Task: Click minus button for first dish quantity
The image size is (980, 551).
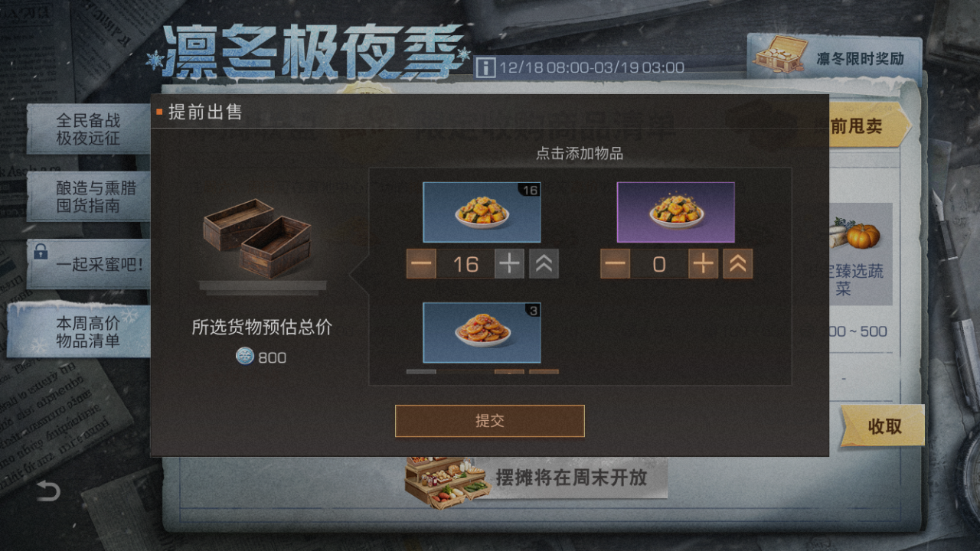Action: [x=421, y=264]
